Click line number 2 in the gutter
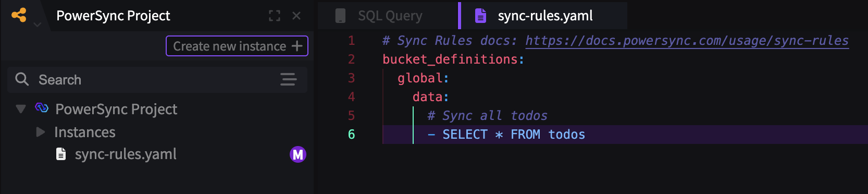 (x=352, y=59)
